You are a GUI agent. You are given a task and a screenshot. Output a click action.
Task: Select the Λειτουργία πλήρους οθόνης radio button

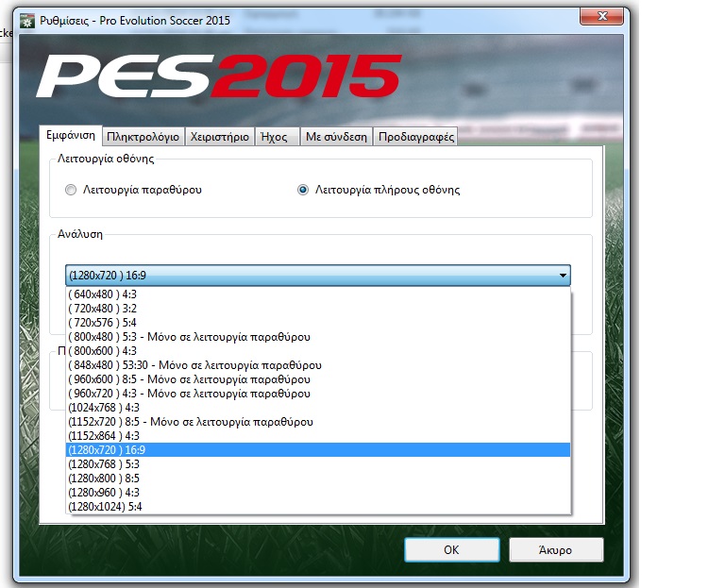[x=303, y=190]
